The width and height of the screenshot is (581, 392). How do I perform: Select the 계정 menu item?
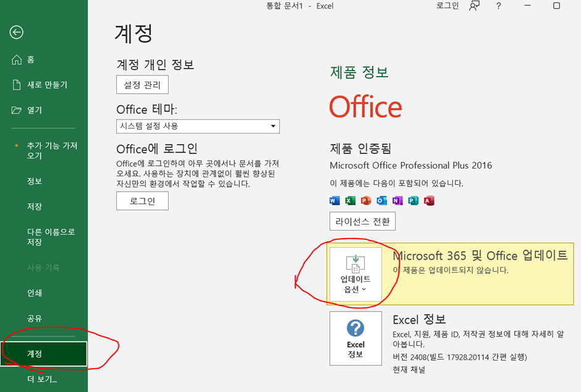pos(44,354)
